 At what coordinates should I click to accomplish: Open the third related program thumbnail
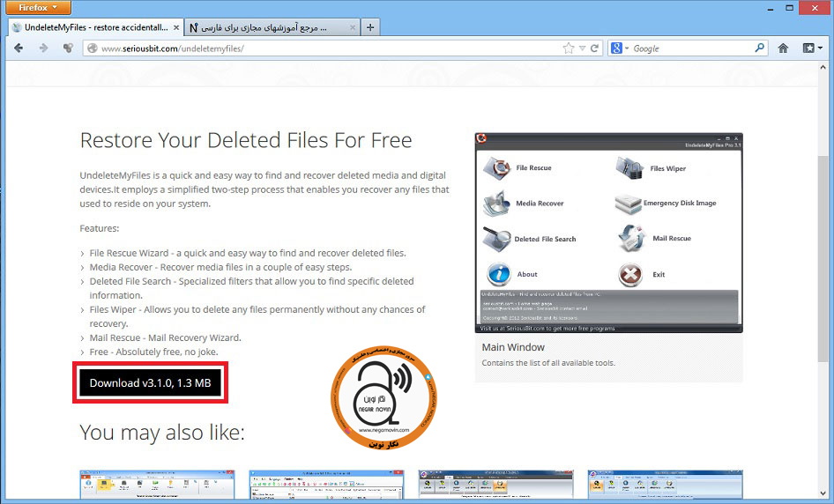click(496, 485)
